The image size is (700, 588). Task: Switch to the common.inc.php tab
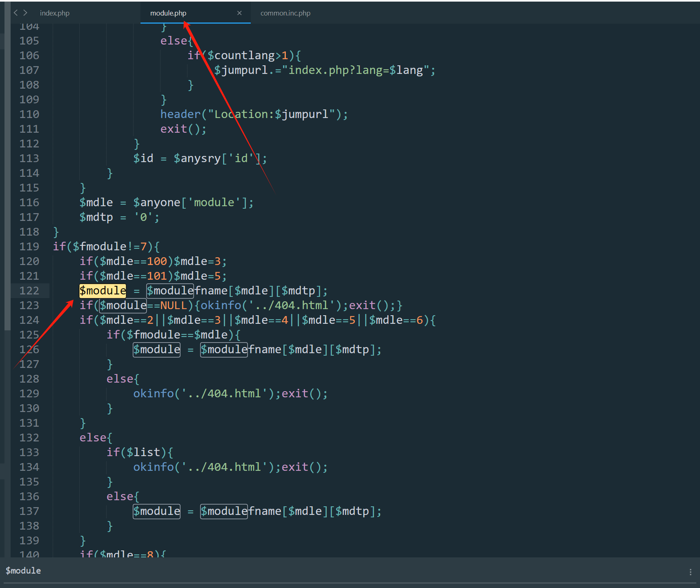coord(285,13)
